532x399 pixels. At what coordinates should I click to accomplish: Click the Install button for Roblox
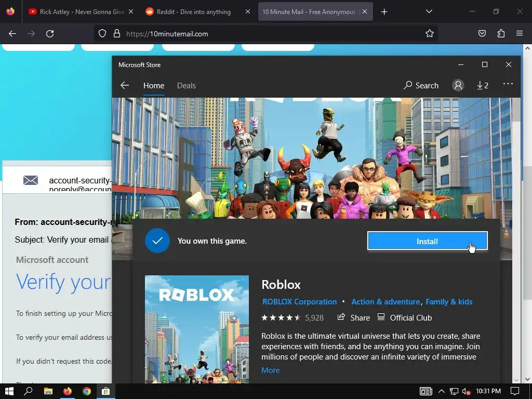tap(427, 241)
